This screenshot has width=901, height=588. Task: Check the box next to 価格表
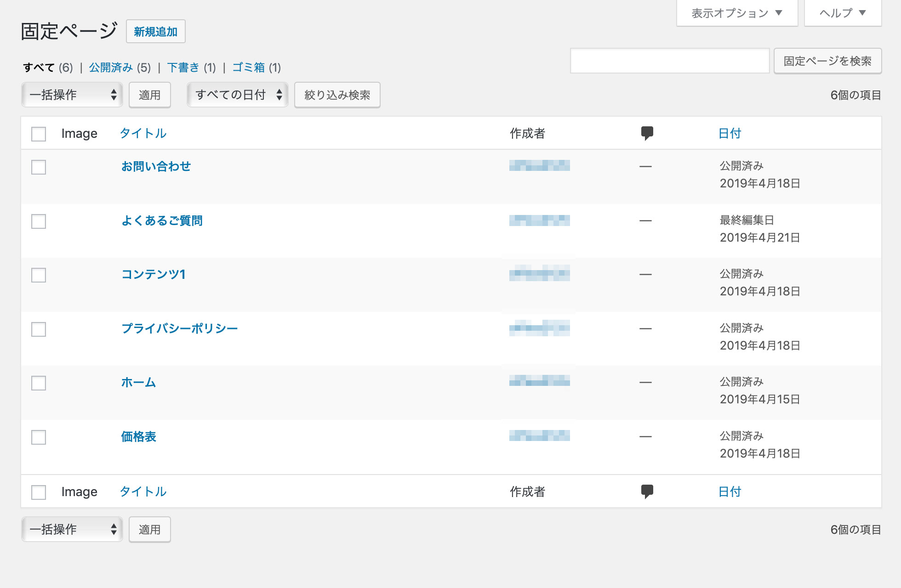click(39, 437)
